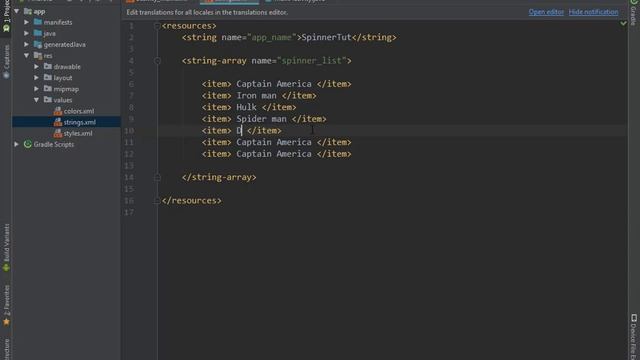Screen dimensions: 640x360
Task: Click the Hulk item text
Action: 246,107
